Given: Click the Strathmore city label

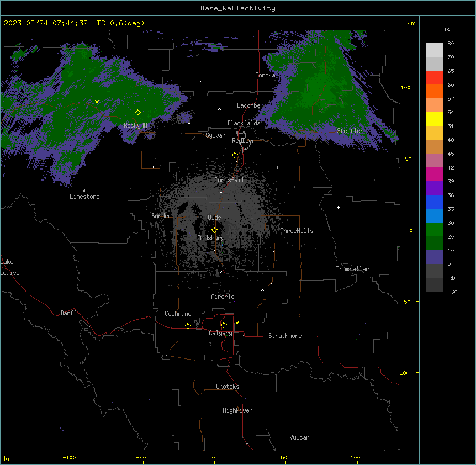Looking at the screenshot, I should 285,336.
